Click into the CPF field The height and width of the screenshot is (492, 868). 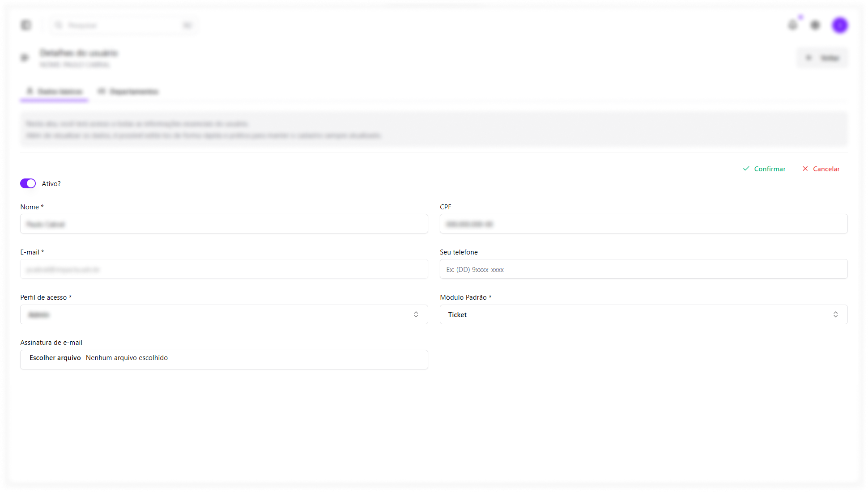coord(643,224)
